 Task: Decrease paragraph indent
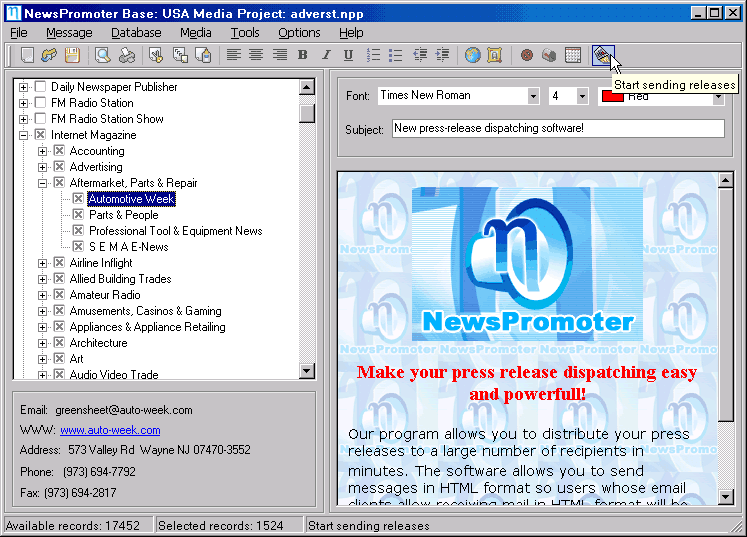pos(420,55)
